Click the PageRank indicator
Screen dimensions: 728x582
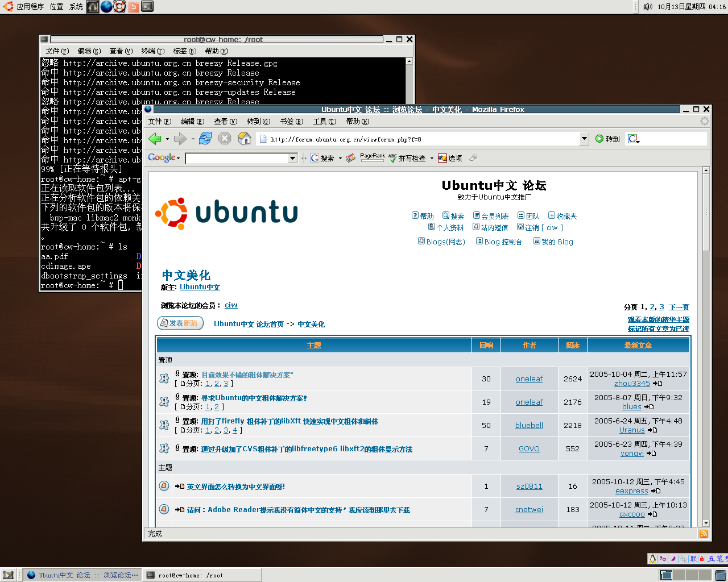pyautogui.click(x=373, y=157)
